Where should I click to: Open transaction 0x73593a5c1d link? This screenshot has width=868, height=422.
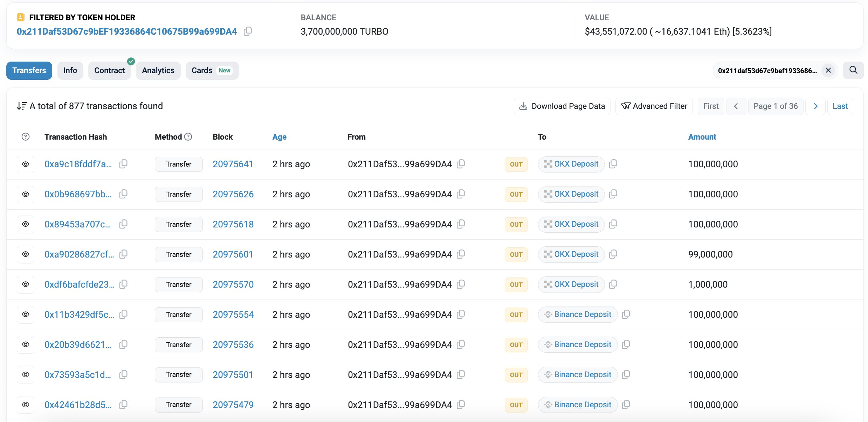[77, 375]
